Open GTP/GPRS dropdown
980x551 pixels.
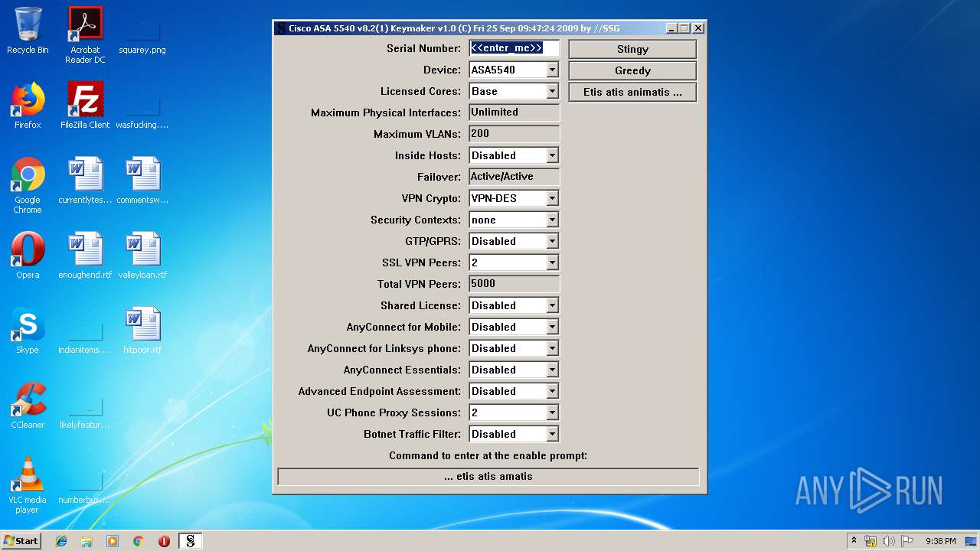coord(552,241)
